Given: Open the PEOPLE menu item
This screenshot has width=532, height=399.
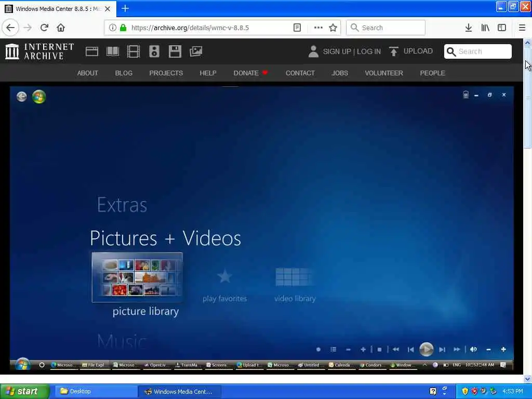Looking at the screenshot, I should tap(432, 73).
